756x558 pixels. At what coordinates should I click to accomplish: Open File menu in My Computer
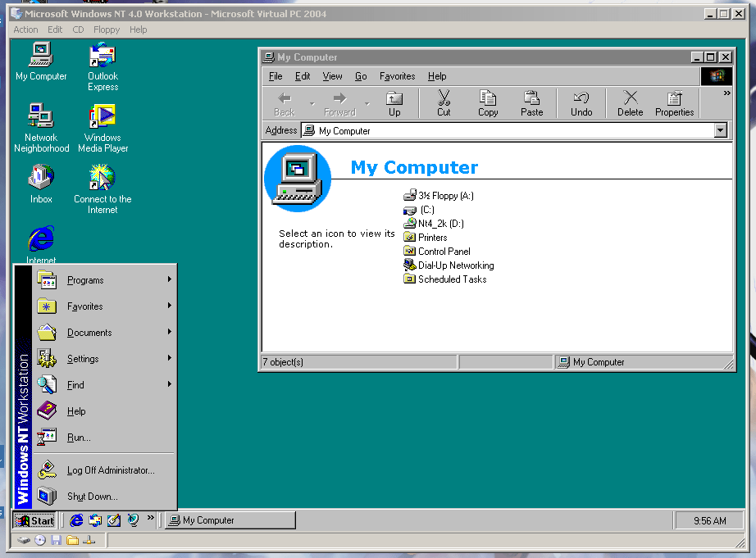click(x=276, y=76)
